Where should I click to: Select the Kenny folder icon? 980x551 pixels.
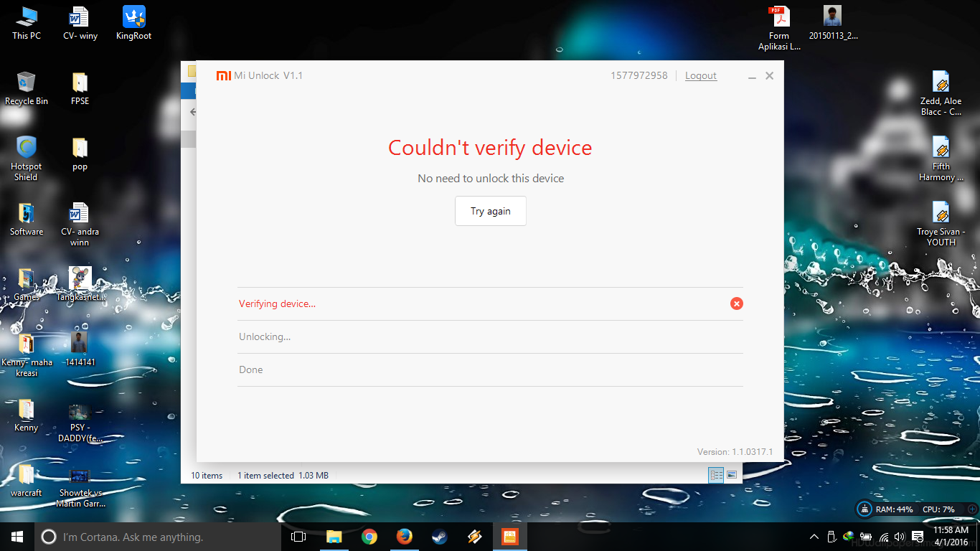pos(27,415)
